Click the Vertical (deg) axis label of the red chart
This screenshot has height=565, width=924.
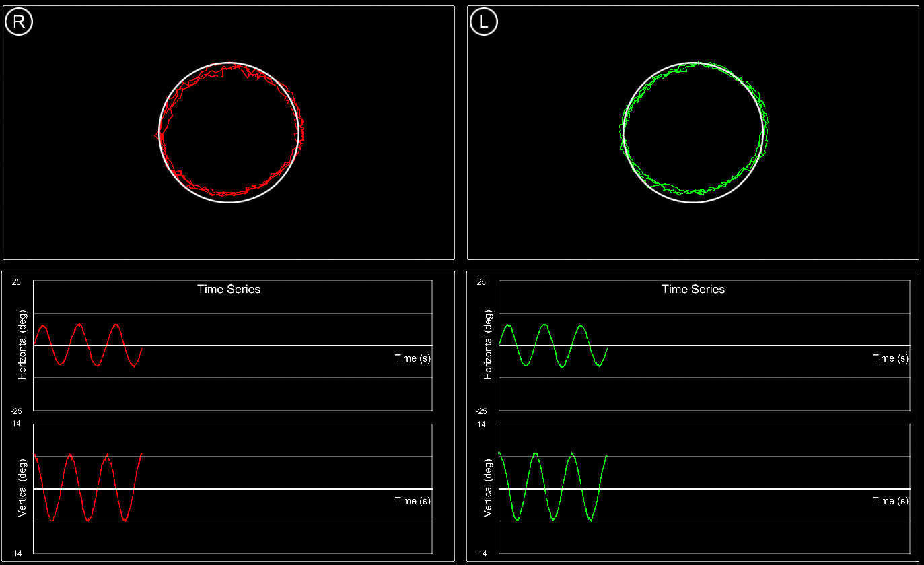22,488
